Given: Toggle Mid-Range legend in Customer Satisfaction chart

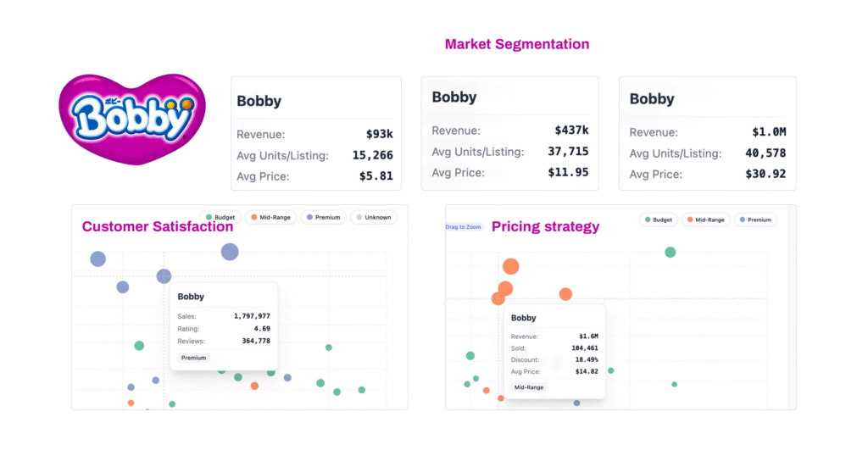Looking at the screenshot, I should (270, 217).
